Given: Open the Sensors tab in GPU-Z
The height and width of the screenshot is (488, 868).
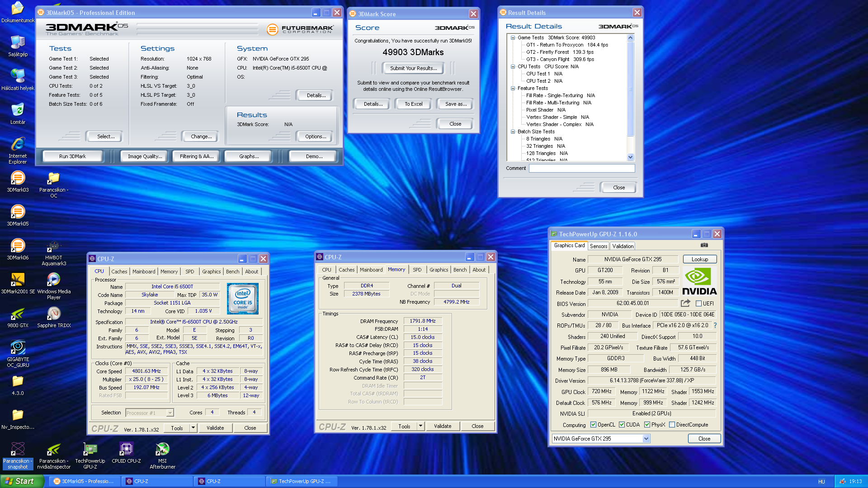Looking at the screenshot, I should [x=599, y=246].
